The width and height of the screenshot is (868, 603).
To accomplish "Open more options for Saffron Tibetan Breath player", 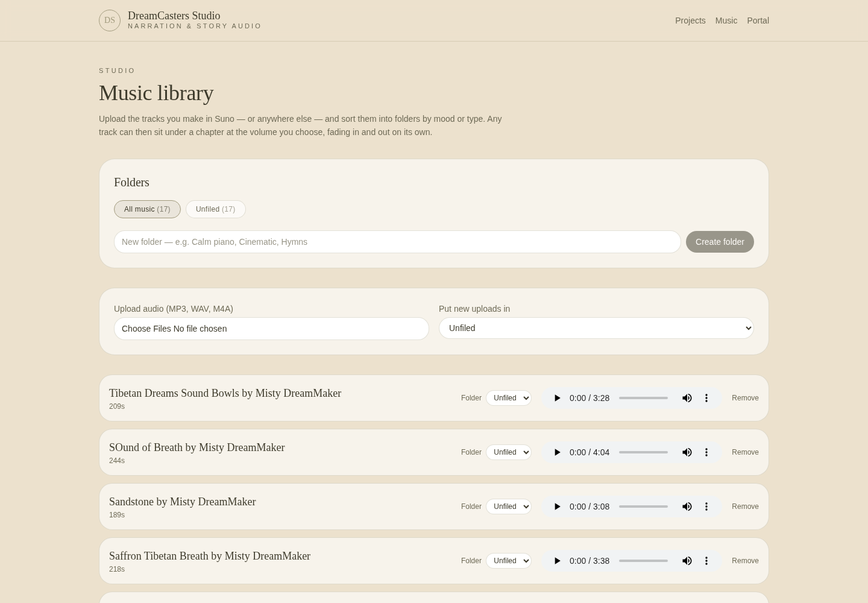I will click(x=706, y=561).
